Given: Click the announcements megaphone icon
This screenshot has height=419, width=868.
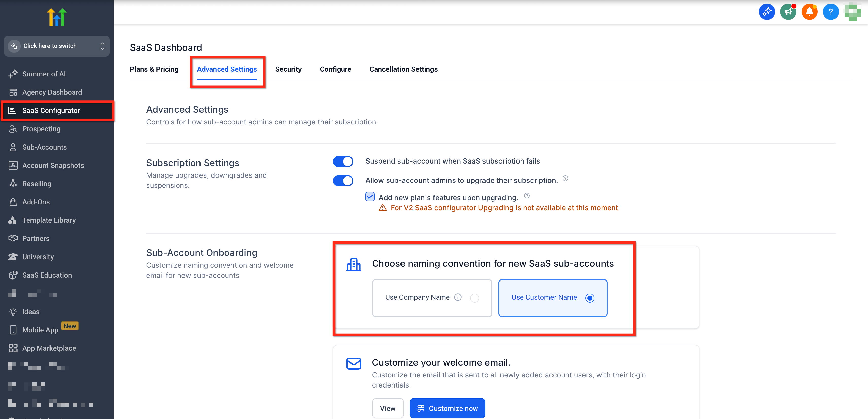Looking at the screenshot, I should (788, 12).
